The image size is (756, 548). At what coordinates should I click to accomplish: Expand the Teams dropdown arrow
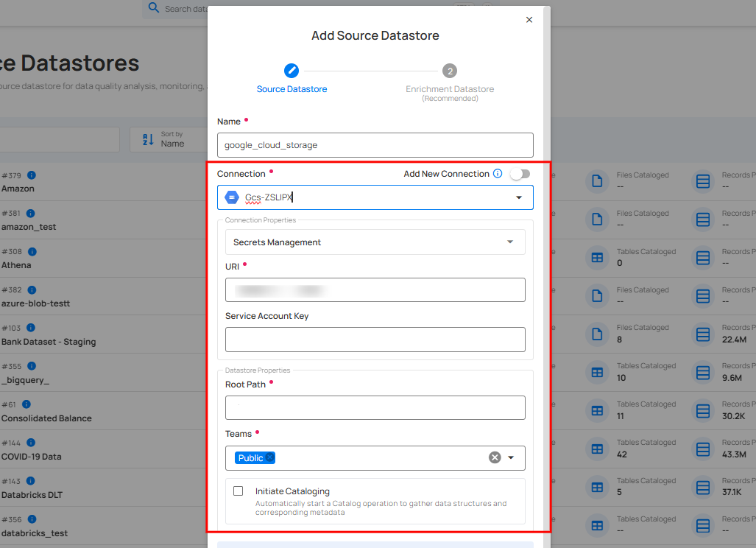click(x=512, y=457)
